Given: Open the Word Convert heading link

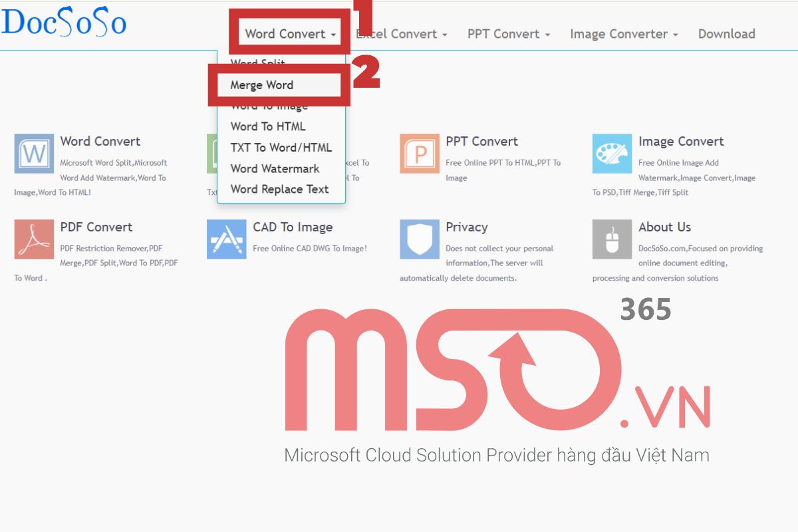Looking at the screenshot, I should (x=100, y=142).
